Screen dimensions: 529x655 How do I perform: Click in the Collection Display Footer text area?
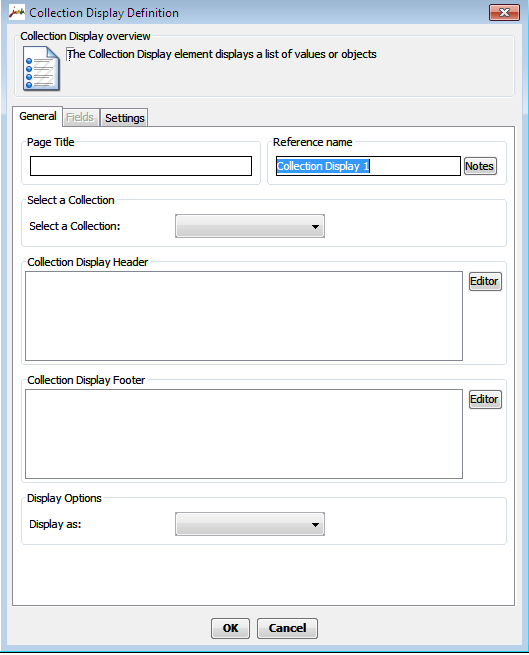point(244,434)
